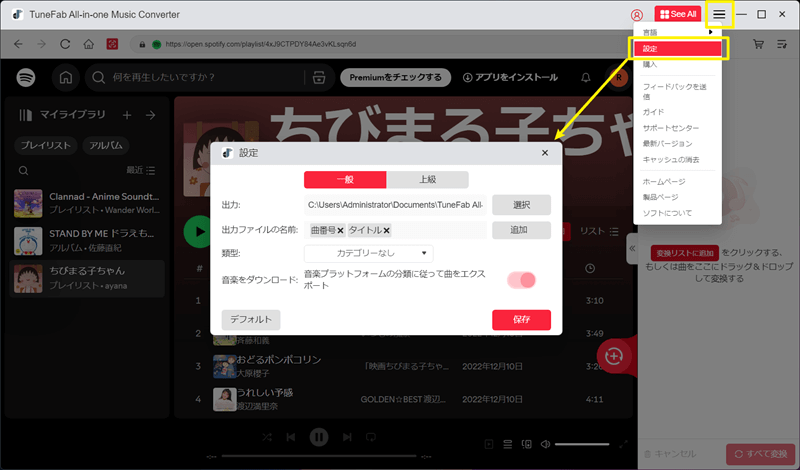
Task: Click the browser forward arrow
Action: 41,44
